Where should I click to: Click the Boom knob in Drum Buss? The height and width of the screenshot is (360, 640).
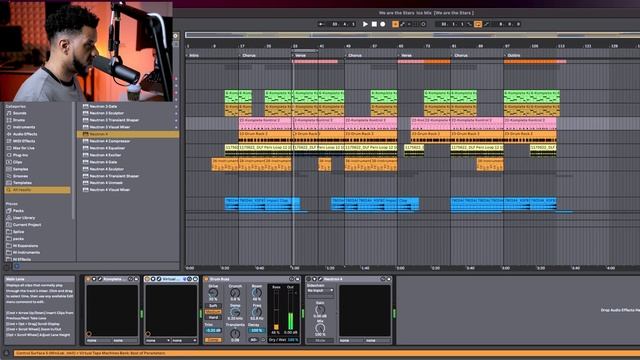coord(256,293)
